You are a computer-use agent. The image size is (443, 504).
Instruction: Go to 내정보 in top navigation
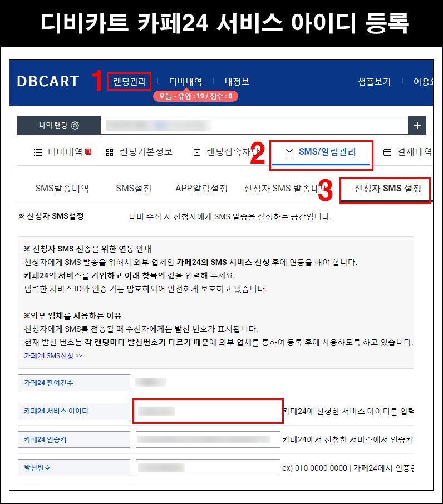tap(237, 82)
